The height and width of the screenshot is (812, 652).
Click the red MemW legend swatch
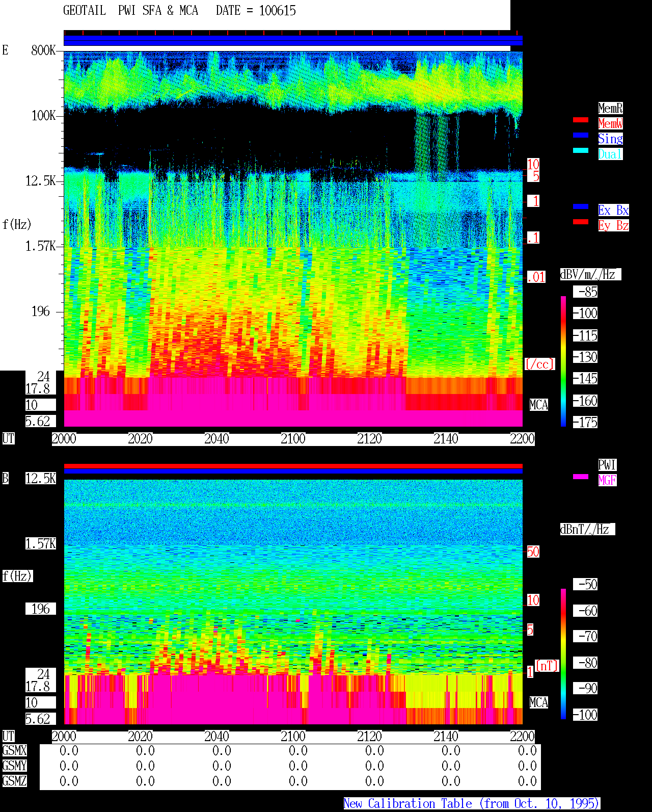point(581,120)
